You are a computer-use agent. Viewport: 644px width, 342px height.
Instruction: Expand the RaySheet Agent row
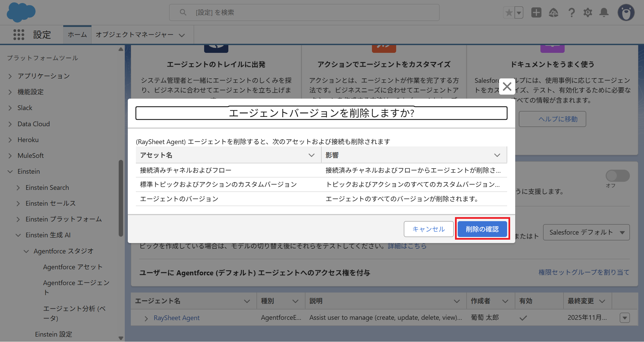[x=146, y=318]
